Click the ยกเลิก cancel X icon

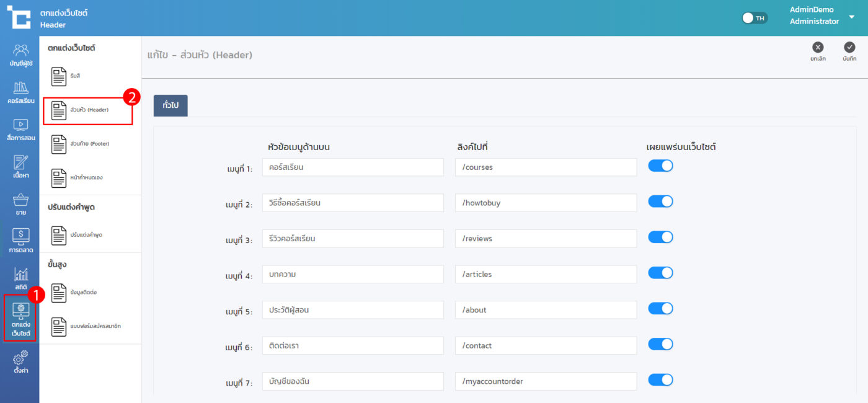pyautogui.click(x=818, y=48)
